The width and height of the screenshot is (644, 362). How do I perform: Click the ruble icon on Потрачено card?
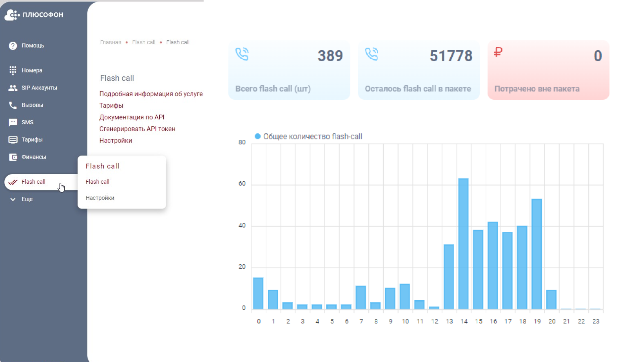[498, 52]
